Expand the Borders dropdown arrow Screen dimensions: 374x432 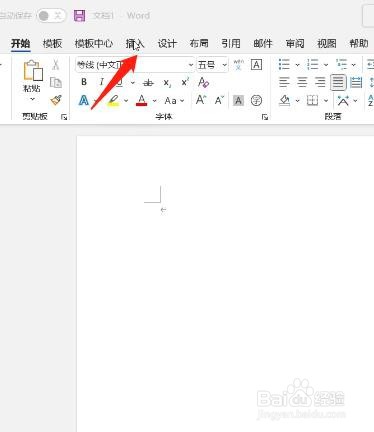pyautogui.click(x=326, y=101)
